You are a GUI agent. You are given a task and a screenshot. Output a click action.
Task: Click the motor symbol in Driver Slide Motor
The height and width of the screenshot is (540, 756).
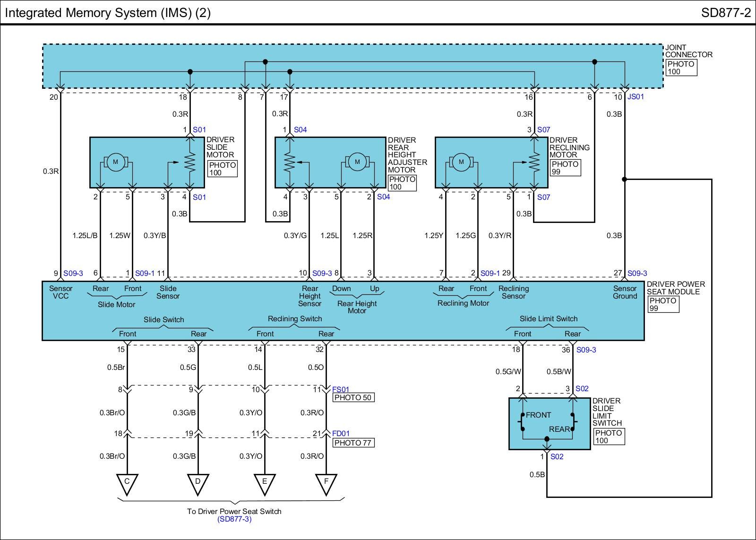[x=115, y=162]
